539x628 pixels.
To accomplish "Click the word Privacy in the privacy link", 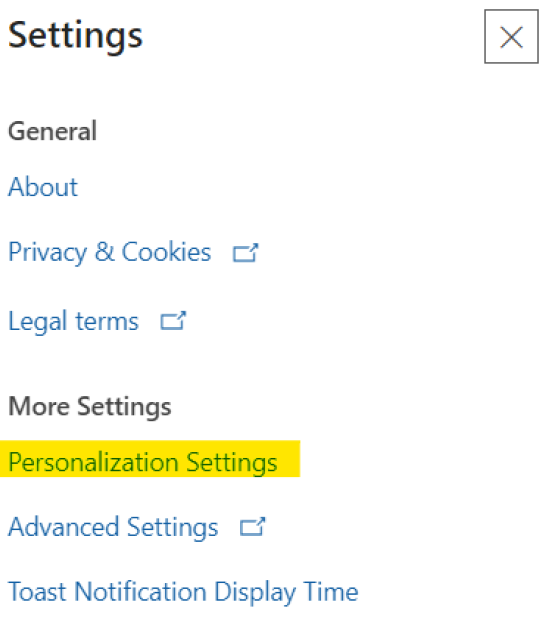I will click(47, 253).
